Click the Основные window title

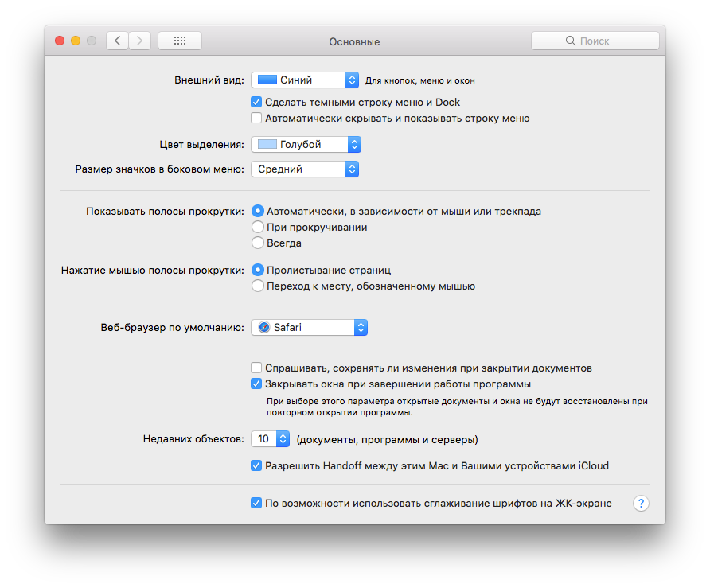point(354,41)
